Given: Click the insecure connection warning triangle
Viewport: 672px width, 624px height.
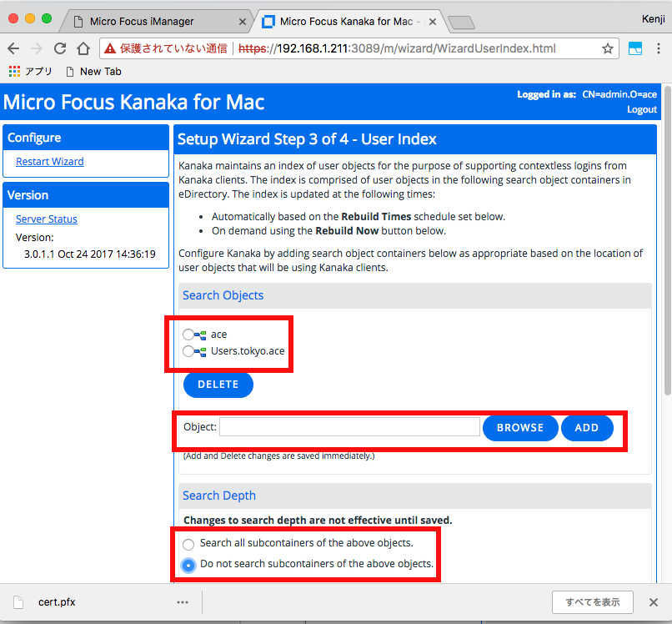Looking at the screenshot, I should tap(110, 48).
